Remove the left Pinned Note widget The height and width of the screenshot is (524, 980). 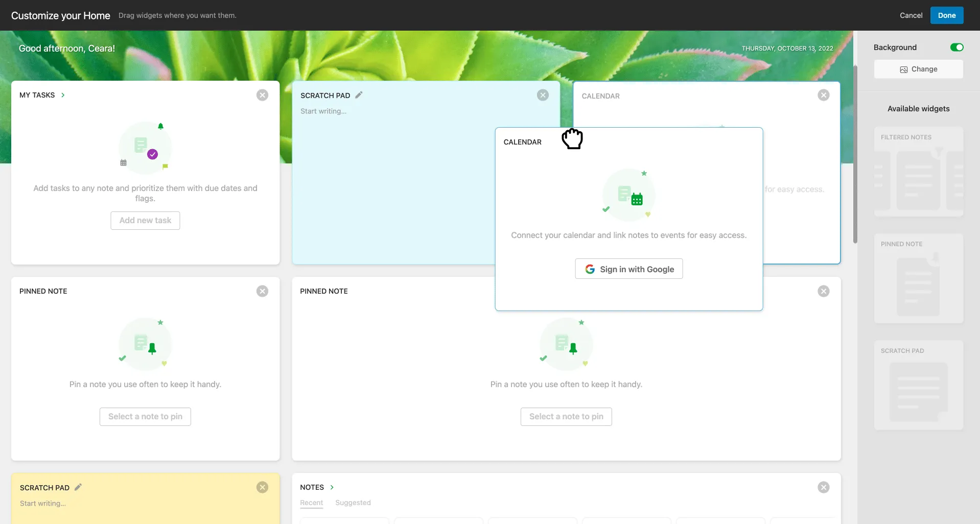(x=262, y=291)
